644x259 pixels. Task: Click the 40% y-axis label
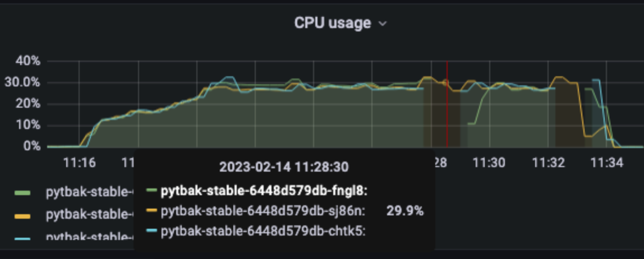[x=28, y=61]
